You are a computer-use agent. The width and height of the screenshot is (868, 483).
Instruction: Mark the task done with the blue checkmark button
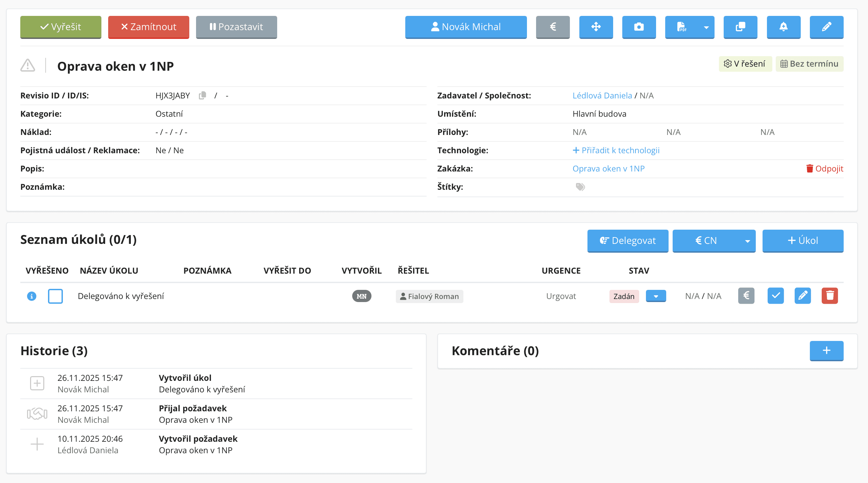[775, 296]
